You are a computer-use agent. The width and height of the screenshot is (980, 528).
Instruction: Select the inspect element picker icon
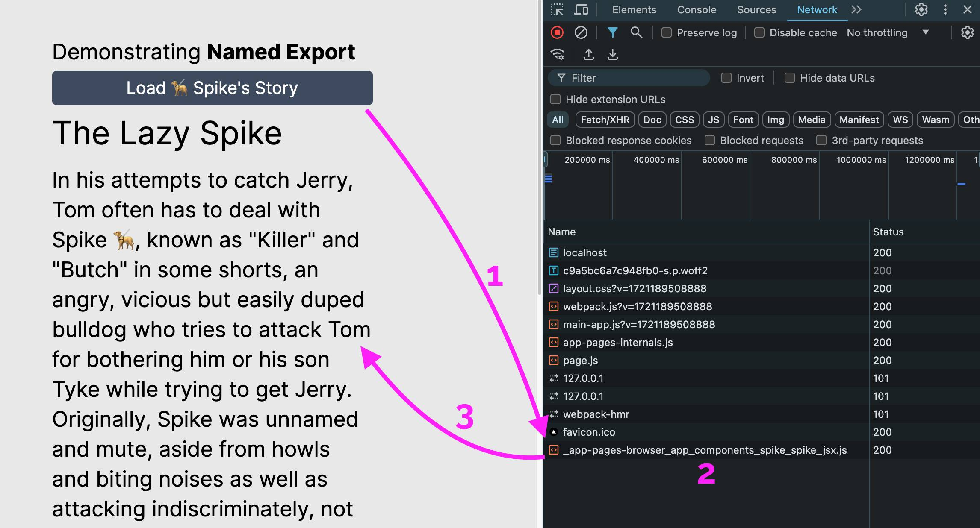557,9
